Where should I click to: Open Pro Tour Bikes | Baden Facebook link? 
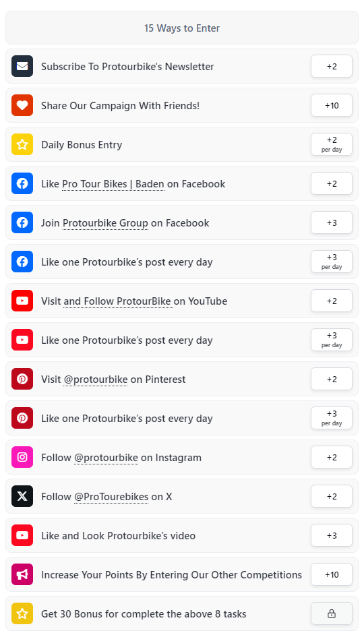[113, 184]
